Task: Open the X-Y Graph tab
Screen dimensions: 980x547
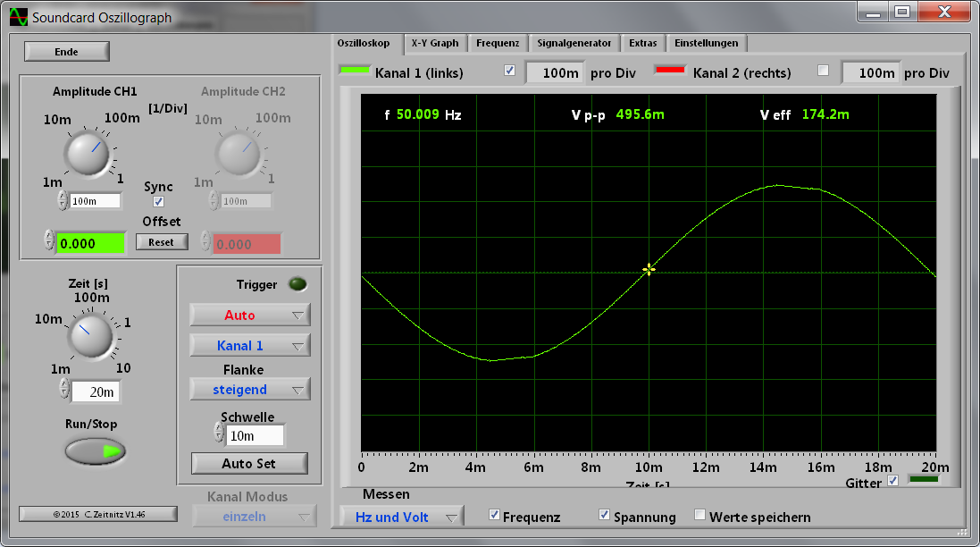Action: point(435,43)
